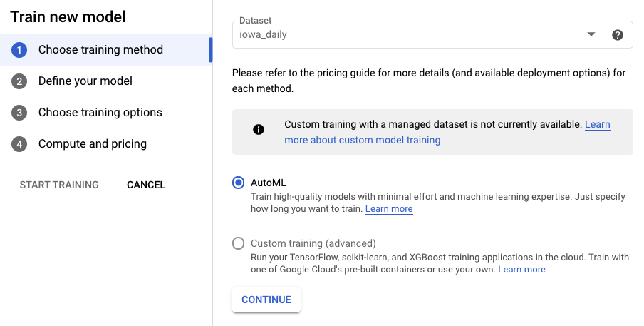
Task: Select Custom training (advanced) radio button
Action: (239, 243)
